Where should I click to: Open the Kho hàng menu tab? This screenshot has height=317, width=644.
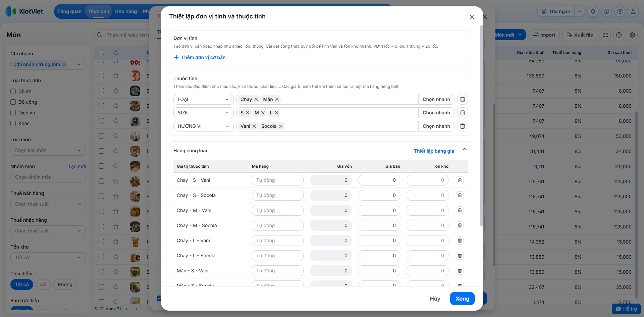point(126,11)
